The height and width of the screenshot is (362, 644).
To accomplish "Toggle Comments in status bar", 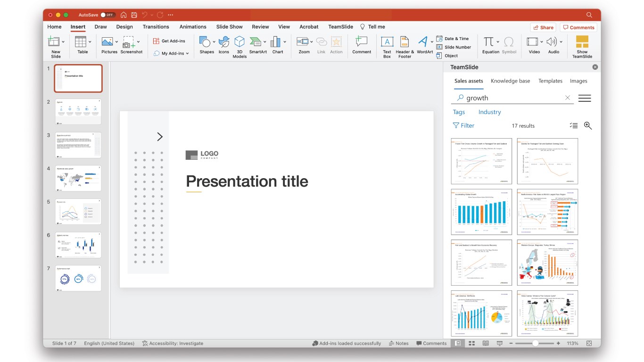I will (x=431, y=343).
